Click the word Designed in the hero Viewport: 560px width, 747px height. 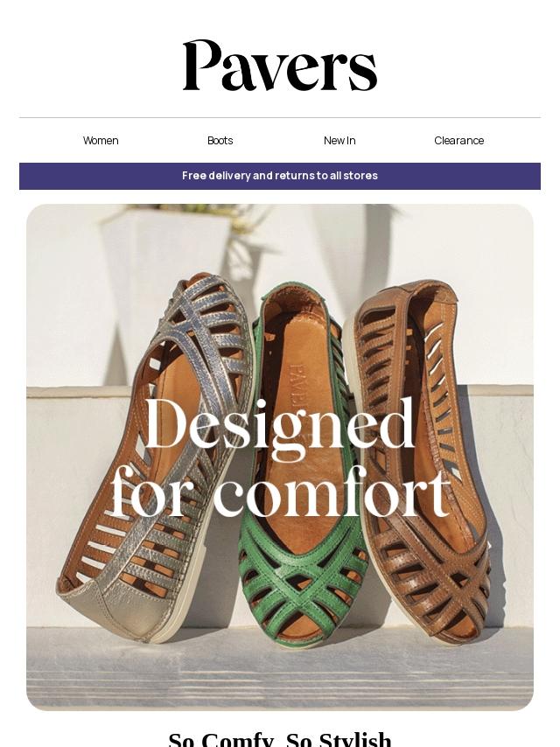click(280, 424)
